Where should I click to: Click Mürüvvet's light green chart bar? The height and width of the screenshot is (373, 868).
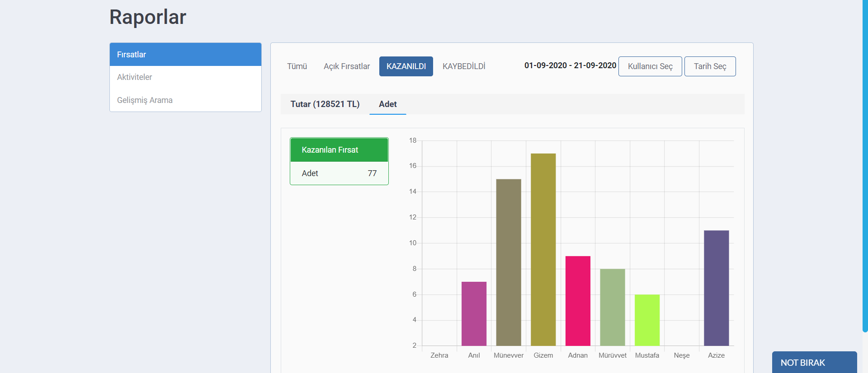(x=613, y=308)
